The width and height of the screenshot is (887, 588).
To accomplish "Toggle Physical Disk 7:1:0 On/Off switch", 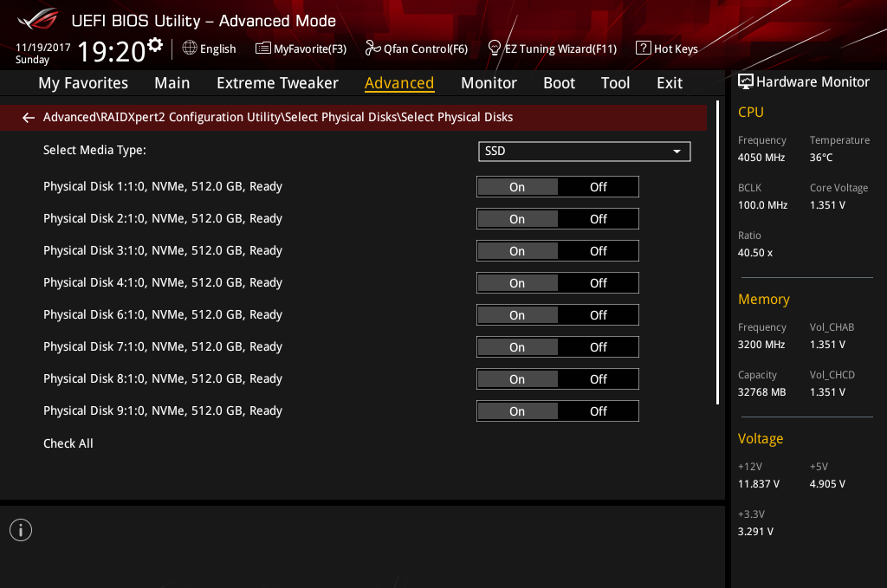I will [558, 347].
